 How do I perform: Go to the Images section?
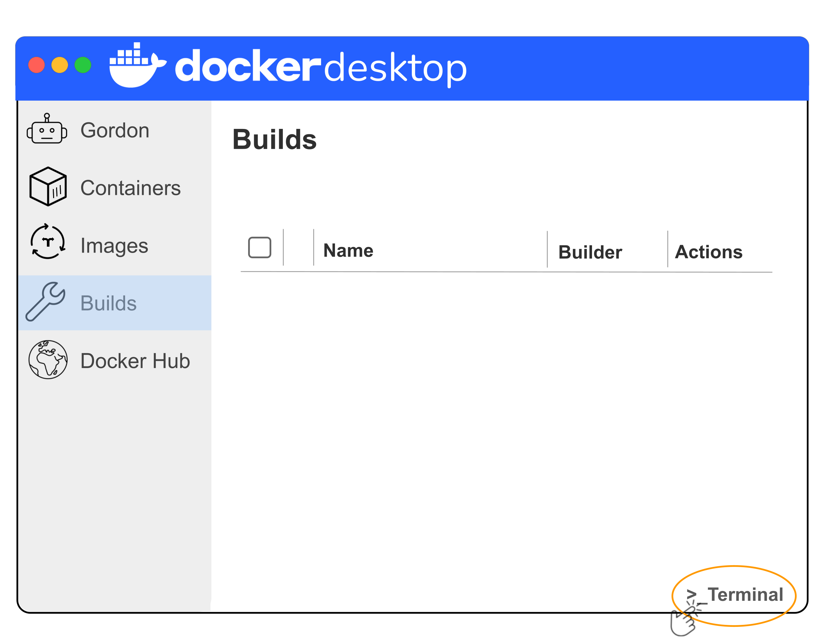115,246
